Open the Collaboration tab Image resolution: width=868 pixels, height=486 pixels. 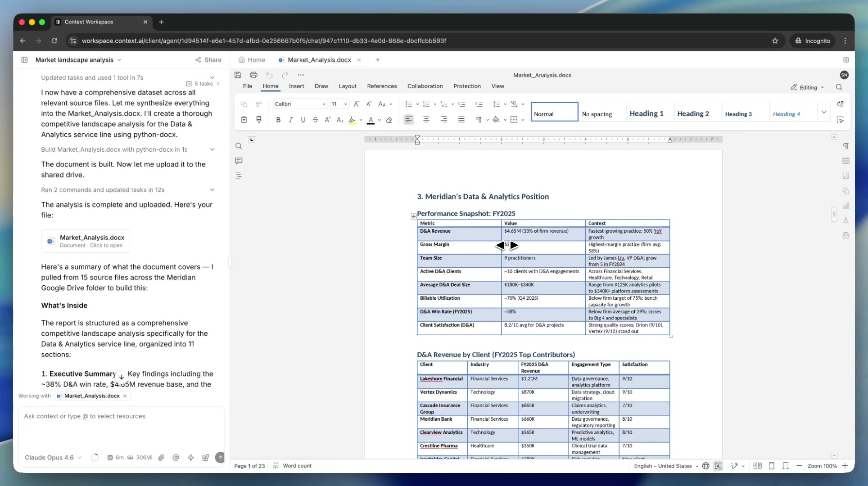425,86
